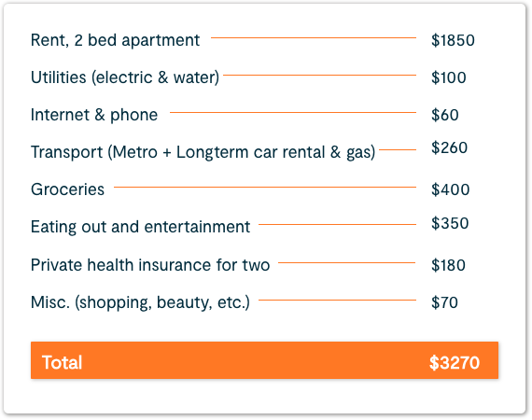Click 'Private health insurance for two' label
Screen dimensions: 532x420
pos(150,265)
